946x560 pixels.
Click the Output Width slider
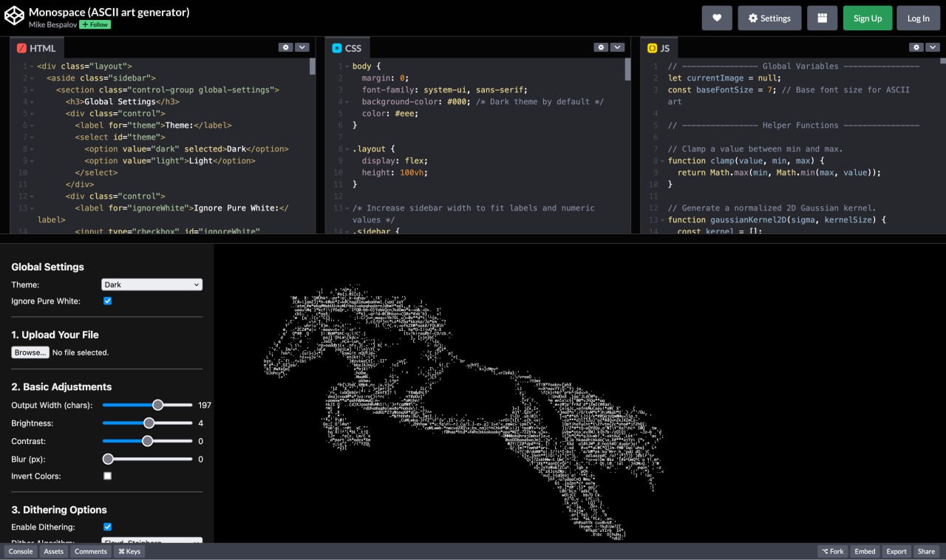[x=147, y=405]
